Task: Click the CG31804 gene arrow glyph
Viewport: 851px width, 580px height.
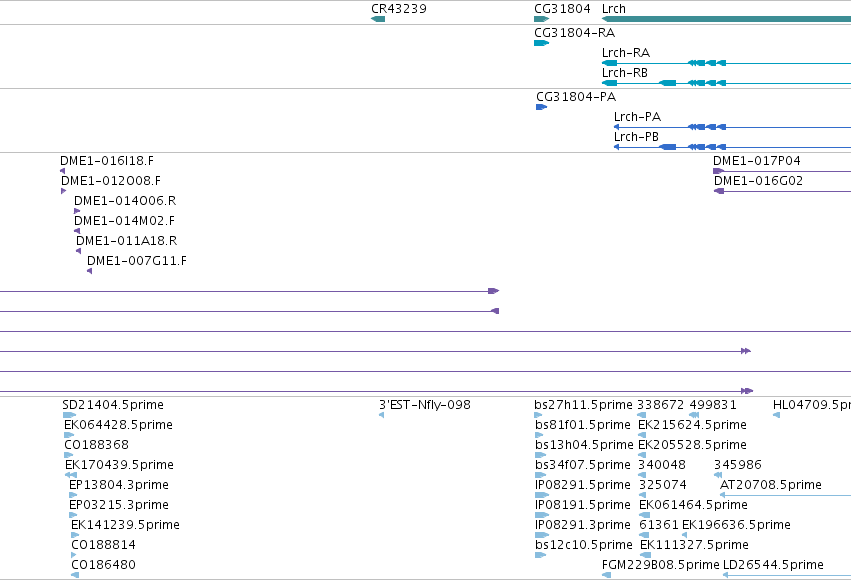Action: [542, 19]
